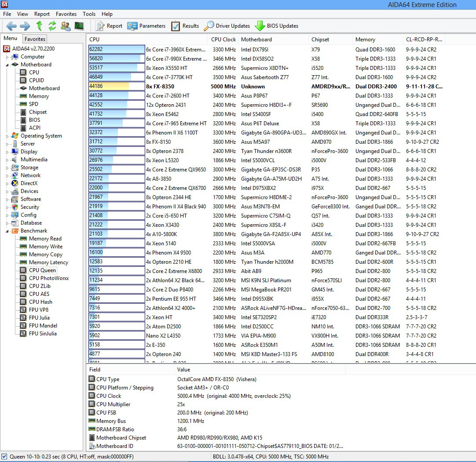Viewport: 476px width, 462px height.
Task: Click the Back navigation arrow
Action: 11,26
